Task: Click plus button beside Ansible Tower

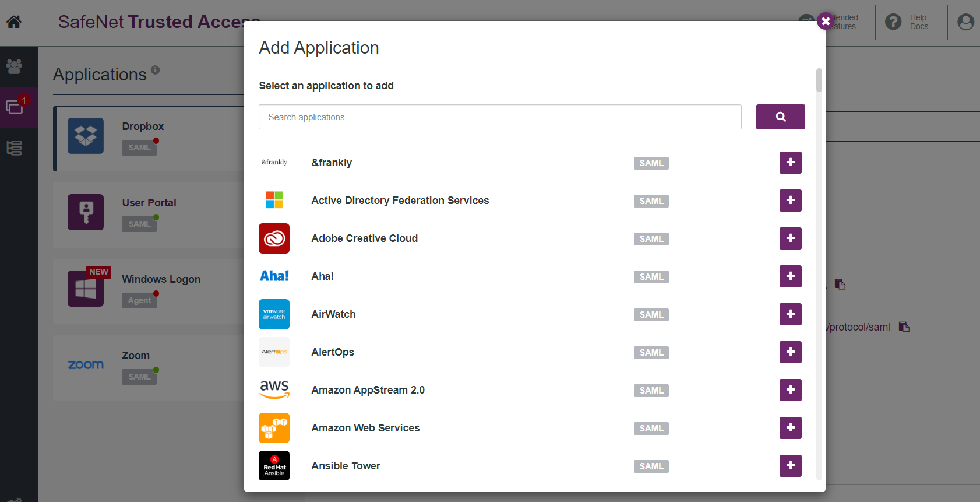Action: tap(790, 466)
